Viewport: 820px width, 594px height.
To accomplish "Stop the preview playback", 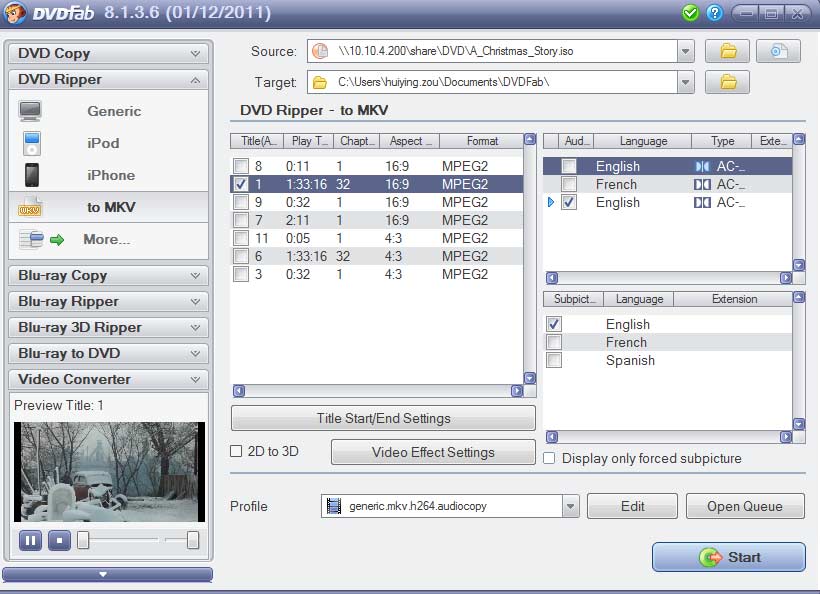I will point(59,541).
